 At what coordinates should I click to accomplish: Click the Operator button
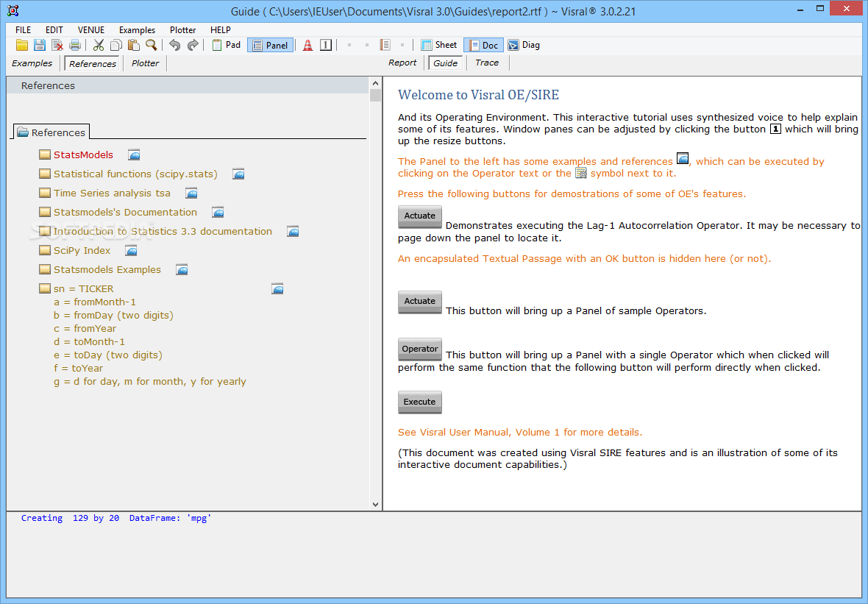[x=419, y=349]
